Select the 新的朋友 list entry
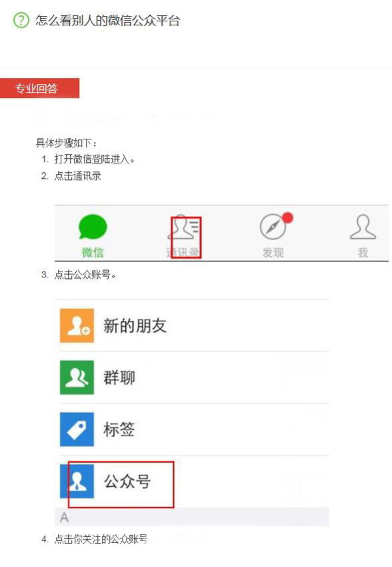 pos(195,326)
